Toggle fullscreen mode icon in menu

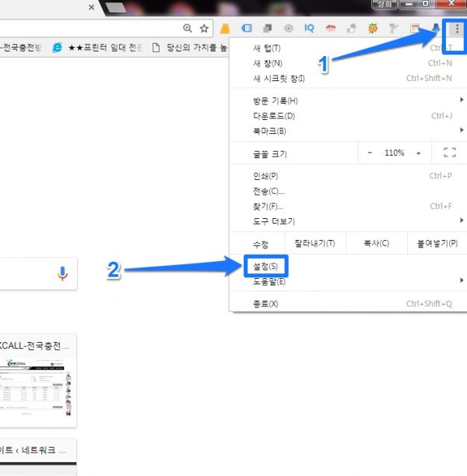coord(450,153)
